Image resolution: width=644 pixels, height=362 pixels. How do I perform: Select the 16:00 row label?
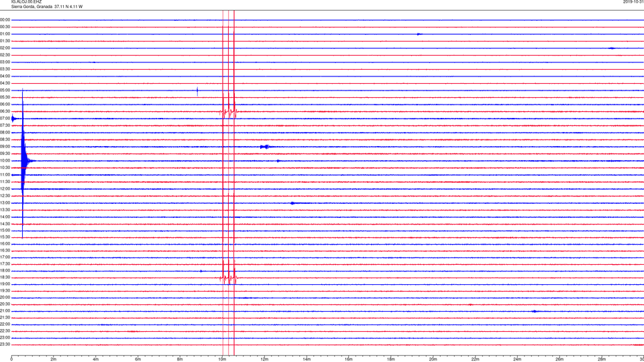click(5, 244)
